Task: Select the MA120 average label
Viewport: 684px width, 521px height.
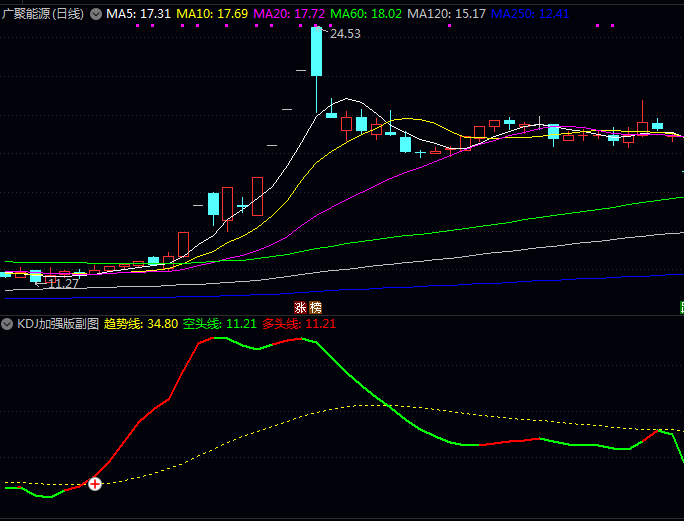Action: click(447, 14)
